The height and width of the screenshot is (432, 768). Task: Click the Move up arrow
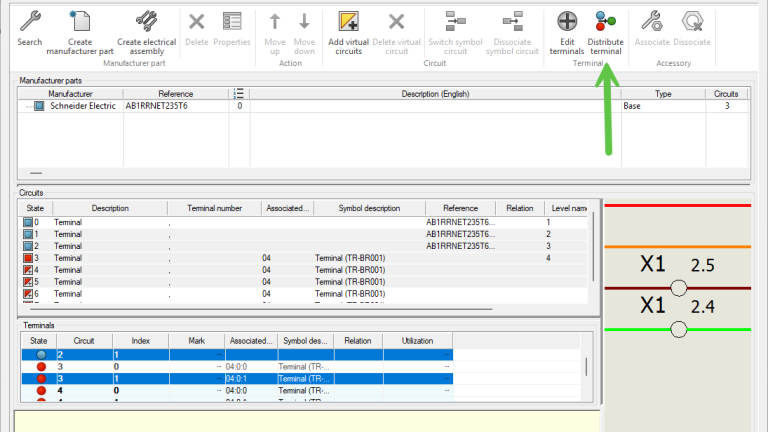[x=275, y=22]
